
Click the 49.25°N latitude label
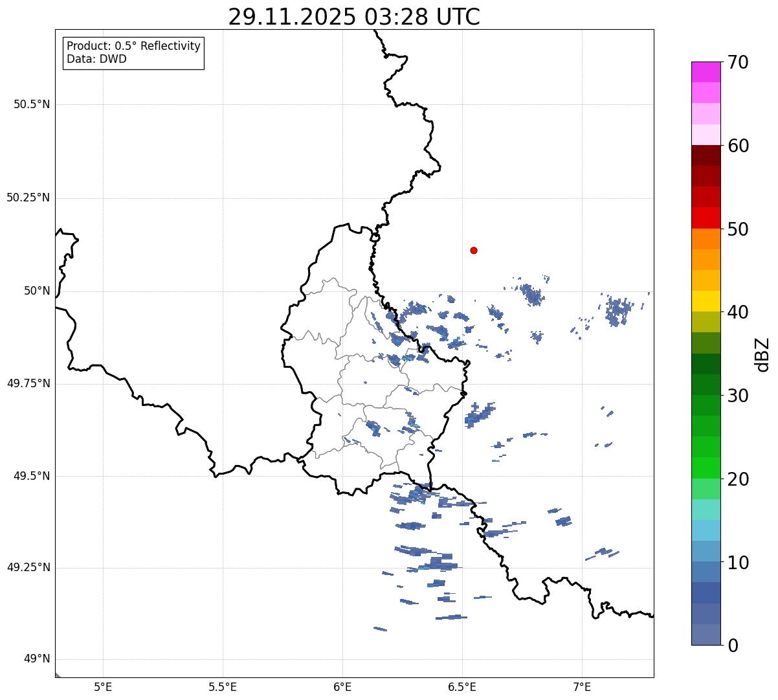(28, 568)
